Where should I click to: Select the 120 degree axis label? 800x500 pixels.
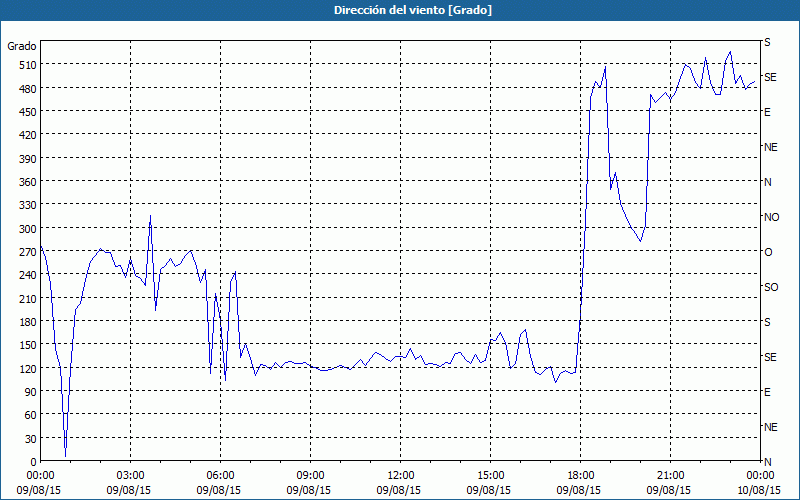click(28, 368)
